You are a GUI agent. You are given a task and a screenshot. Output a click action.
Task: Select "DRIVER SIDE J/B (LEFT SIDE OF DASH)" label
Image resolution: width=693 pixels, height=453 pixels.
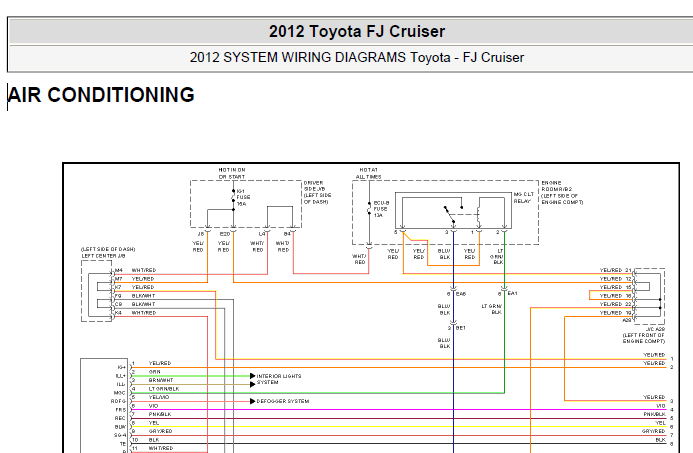[x=317, y=192]
